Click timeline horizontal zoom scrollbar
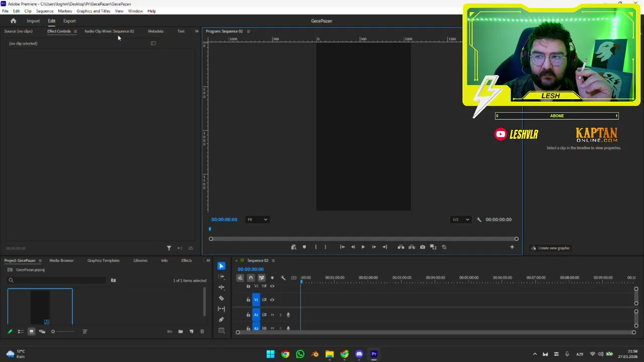 [x=436, y=332]
